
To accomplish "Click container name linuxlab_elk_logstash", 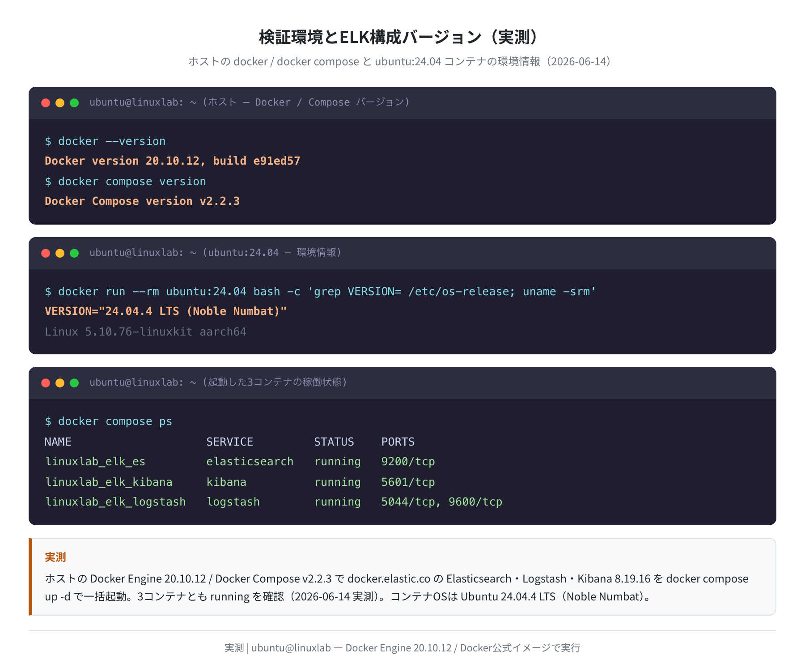I will [x=115, y=502].
